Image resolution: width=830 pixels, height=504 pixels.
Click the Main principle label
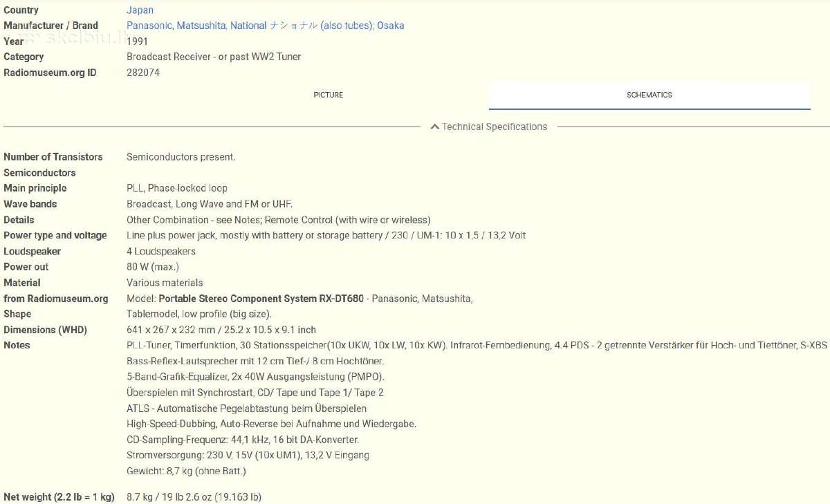(35, 188)
